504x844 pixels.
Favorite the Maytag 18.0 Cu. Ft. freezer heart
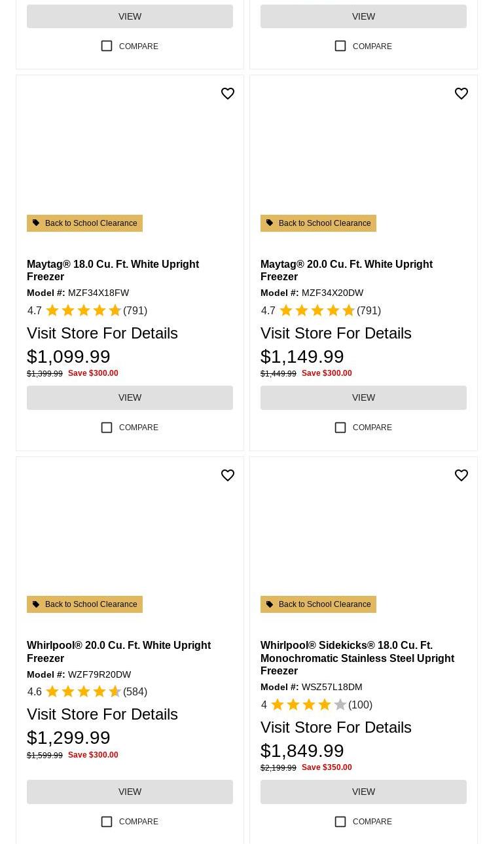pyautogui.click(x=228, y=94)
